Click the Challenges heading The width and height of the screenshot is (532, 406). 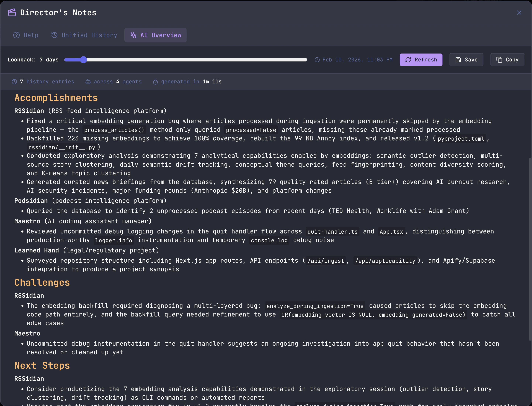tap(42, 283)
